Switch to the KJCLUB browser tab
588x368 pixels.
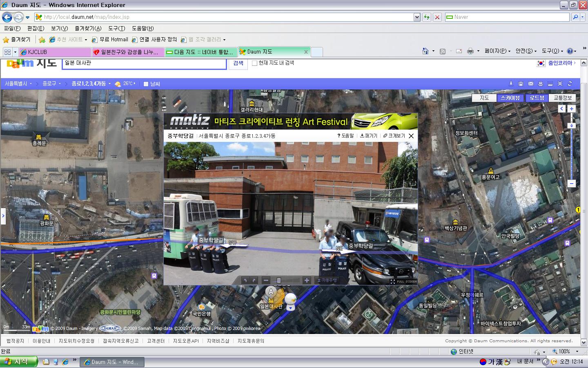coord(55,52)
